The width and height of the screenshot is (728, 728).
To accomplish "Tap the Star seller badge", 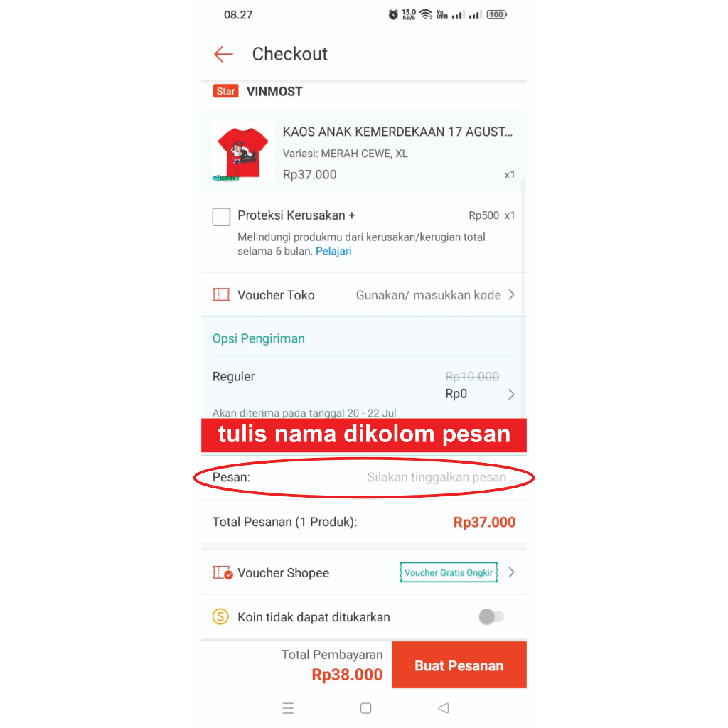I will click(225, 91).
